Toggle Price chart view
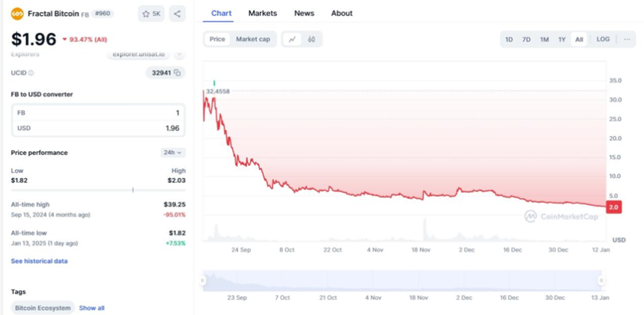644x315 pixels. pyautogui.click(x=217, y=39)
